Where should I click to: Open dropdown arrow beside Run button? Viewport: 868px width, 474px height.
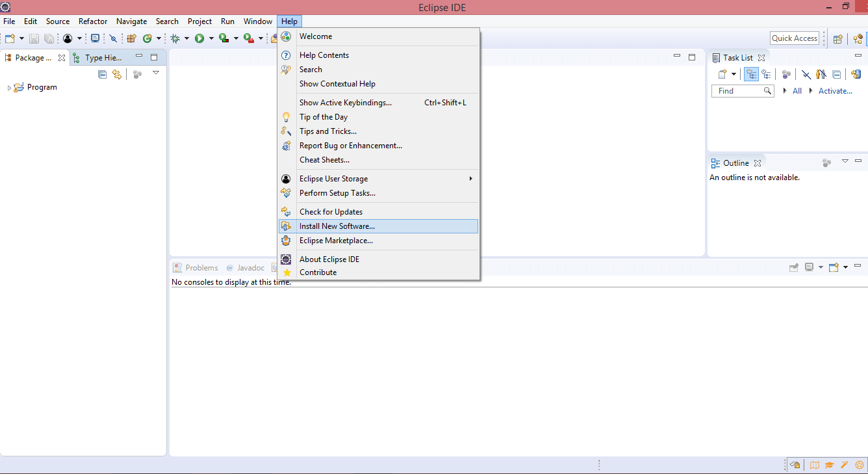[211, 38]
